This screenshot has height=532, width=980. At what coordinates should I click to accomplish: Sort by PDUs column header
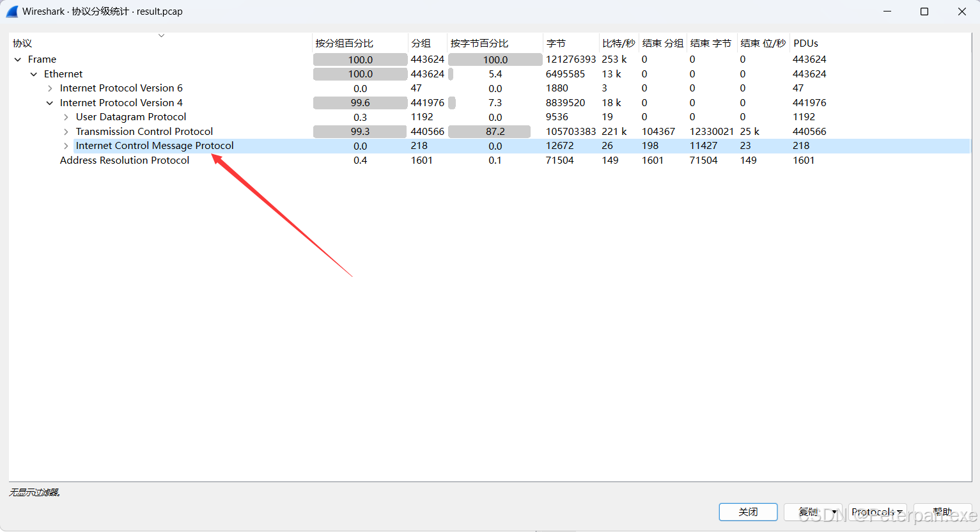[805, 43]
